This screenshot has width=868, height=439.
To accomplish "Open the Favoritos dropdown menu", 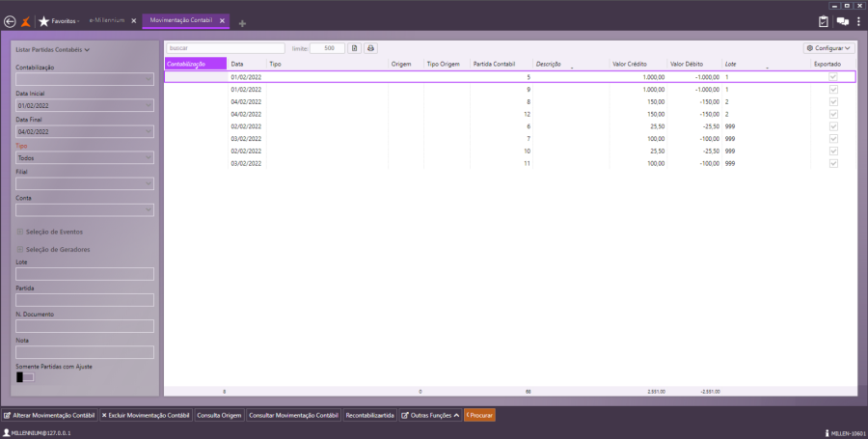I will [x=66, y=21].
